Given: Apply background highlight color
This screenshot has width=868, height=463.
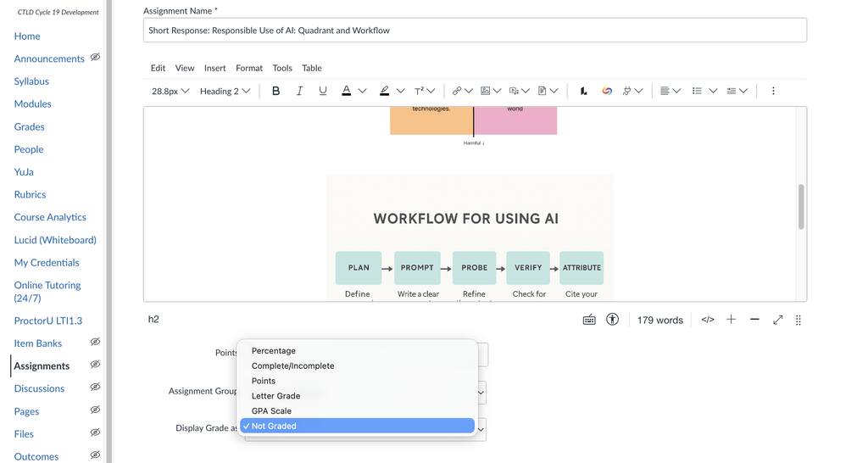Looking at the screenshot, I should point(384,91).
